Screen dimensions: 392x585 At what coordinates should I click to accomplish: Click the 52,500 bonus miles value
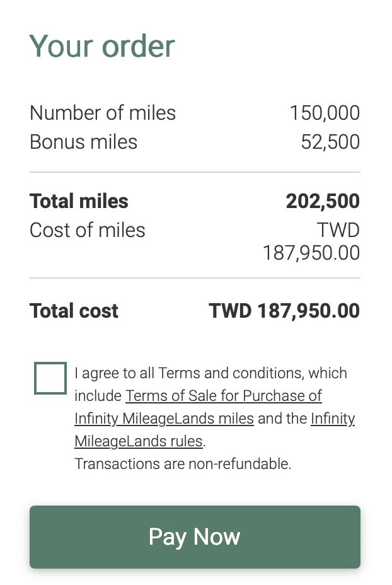pos(331,142)
